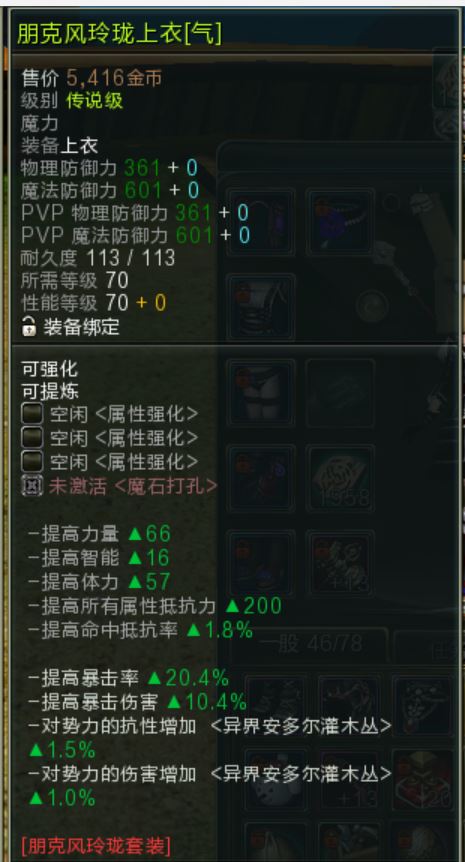Click the 传说级 rarity label

95,101
